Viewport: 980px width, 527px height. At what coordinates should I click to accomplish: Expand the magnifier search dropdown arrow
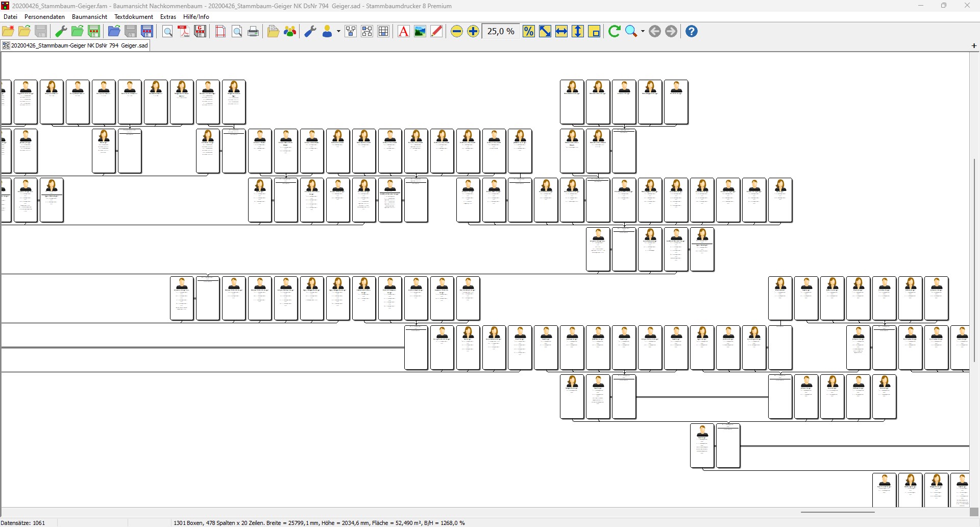643,32
